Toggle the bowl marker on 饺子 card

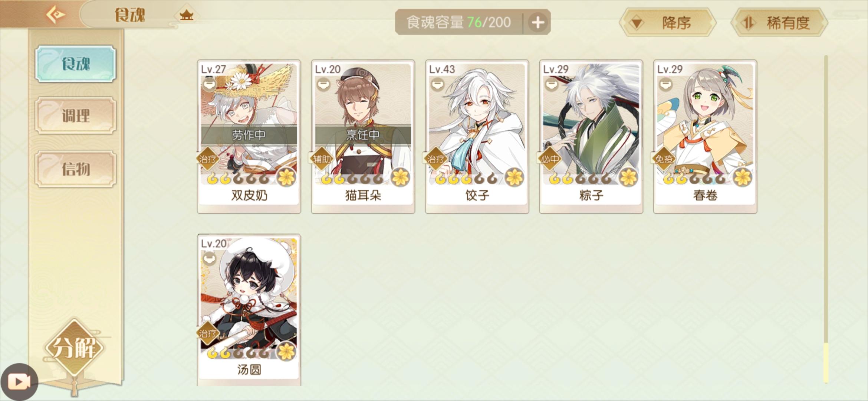click(438, 85)
